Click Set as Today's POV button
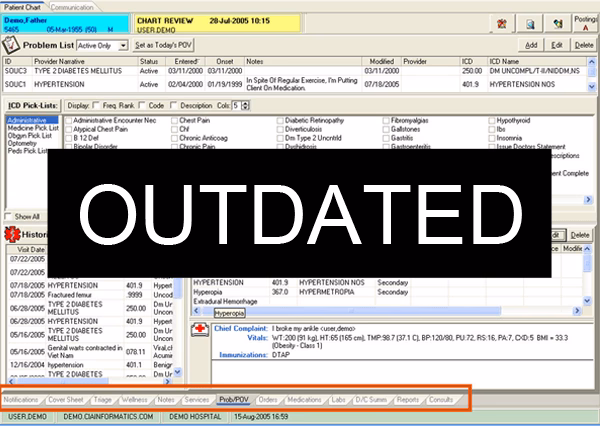Viewport: 600px width, 428px height. (x=163, y=45)
